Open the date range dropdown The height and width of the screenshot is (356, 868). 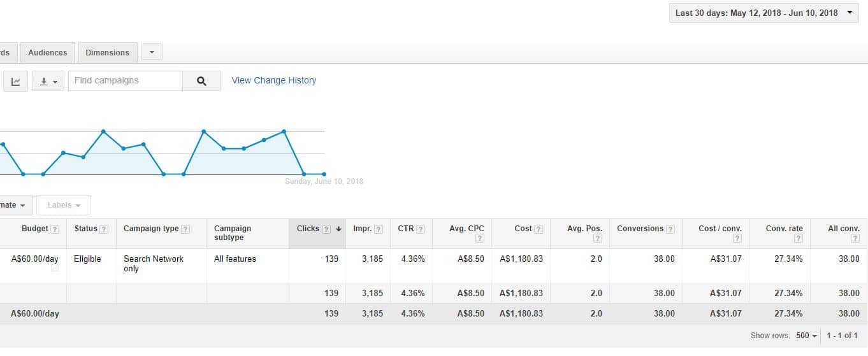(x=763, y=13)
